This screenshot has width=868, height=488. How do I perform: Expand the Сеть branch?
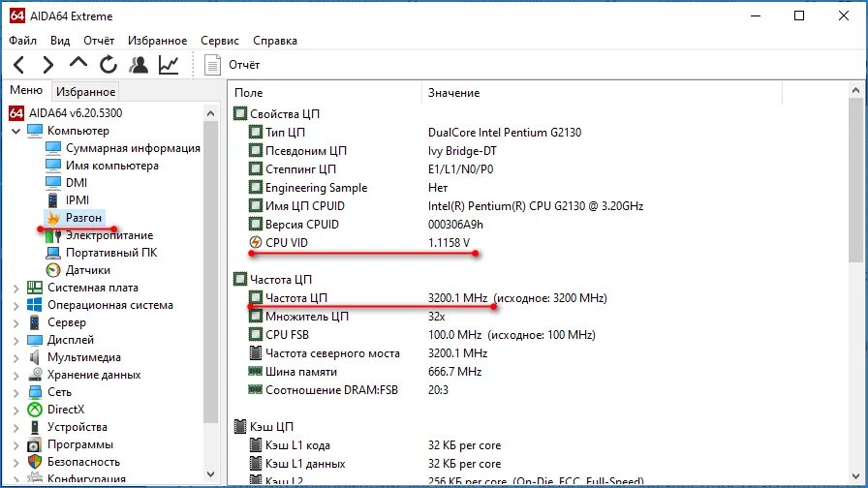(x=16, y=393)
